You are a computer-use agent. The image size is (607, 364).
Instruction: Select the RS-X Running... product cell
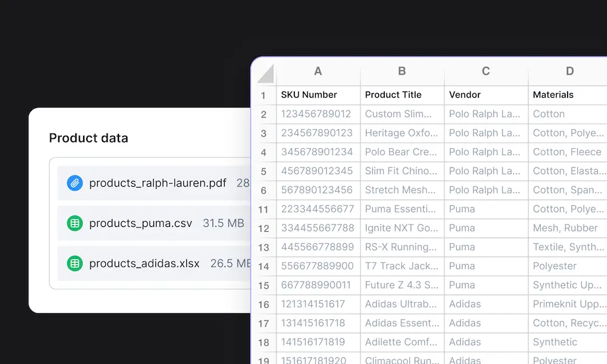pos(402,247)
